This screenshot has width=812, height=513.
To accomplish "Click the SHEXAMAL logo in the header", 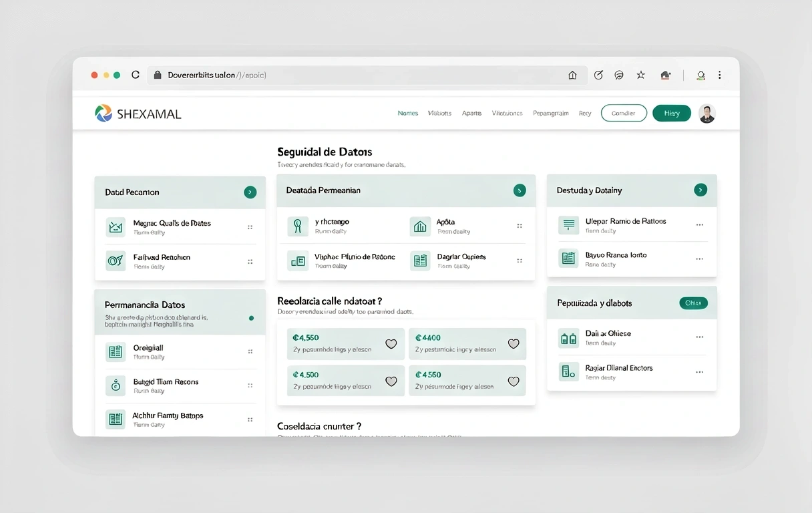I will [138, 114].
